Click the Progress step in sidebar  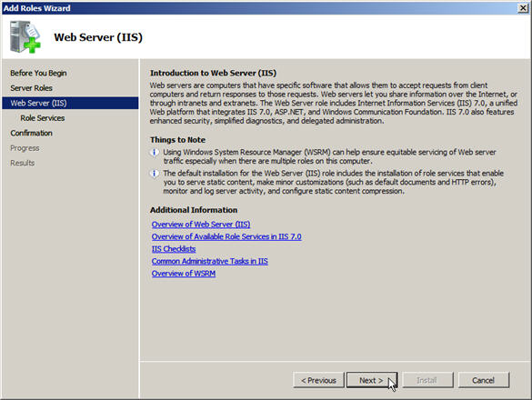tap(25, 148)
